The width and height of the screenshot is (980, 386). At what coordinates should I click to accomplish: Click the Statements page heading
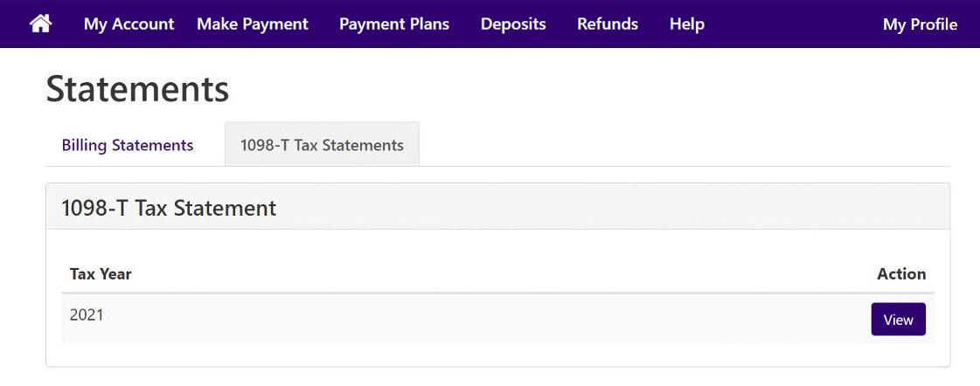coord(137,89)
